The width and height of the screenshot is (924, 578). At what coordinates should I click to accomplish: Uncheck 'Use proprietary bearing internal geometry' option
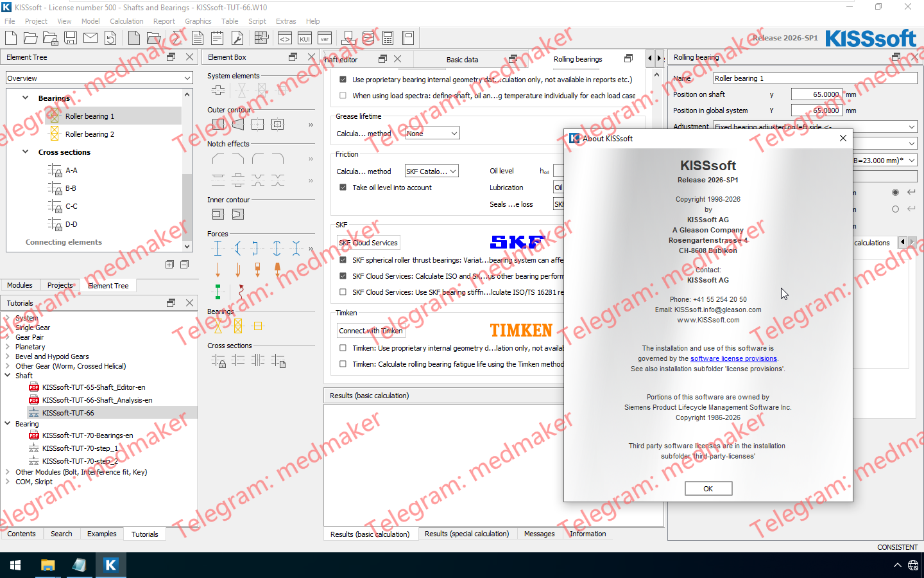click(343, 80)
